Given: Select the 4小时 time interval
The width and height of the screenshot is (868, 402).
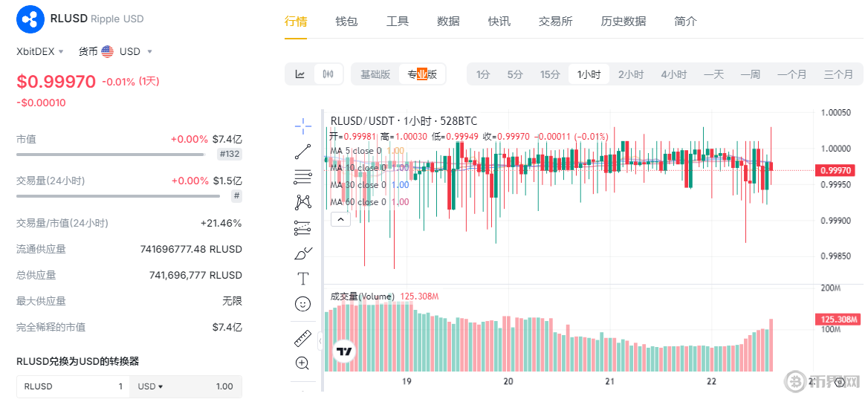Looking at the screenshot, I should point(673,74).
